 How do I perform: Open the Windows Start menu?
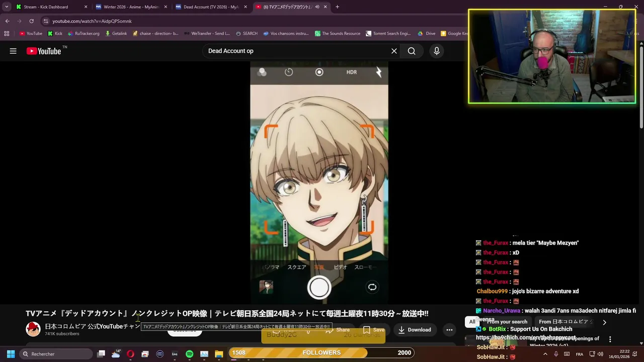point(11,354)
